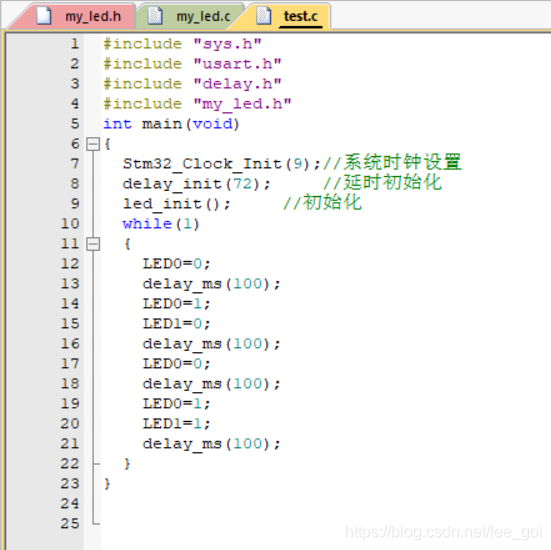
Task: Click the "delay.h" include string
Action: (237, 84)
